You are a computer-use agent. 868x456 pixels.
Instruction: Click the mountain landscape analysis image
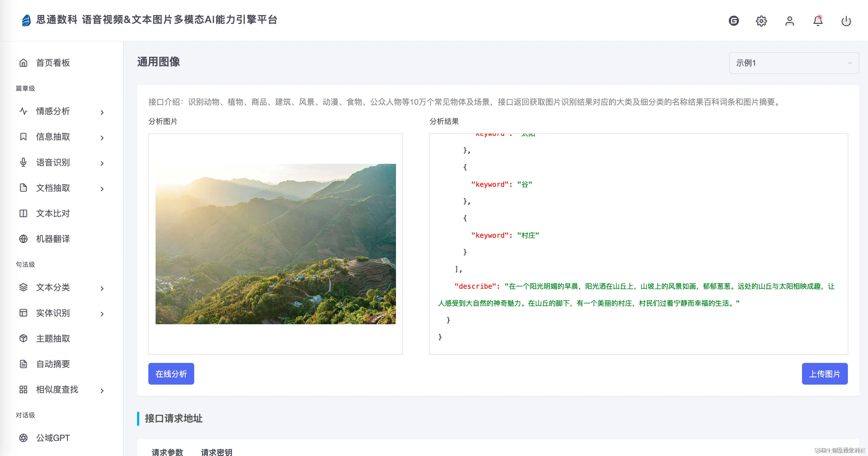[275, 243]
